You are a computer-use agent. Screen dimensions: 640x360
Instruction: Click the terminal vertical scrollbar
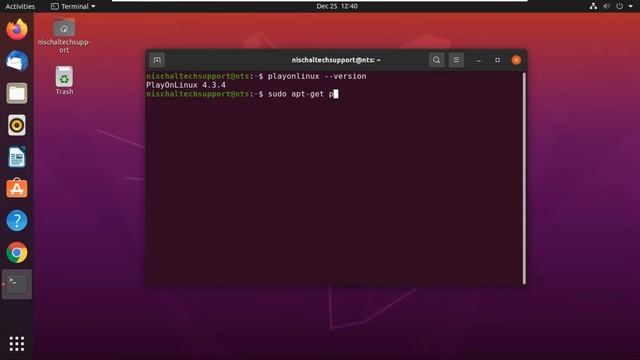[x=524, y=178]
